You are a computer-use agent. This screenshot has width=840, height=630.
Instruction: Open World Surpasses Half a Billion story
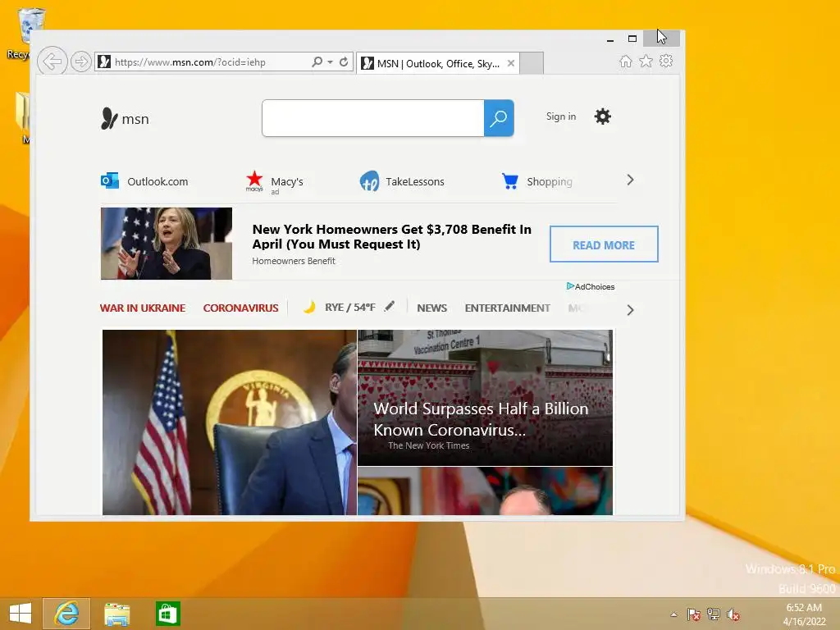coord(481,419)
